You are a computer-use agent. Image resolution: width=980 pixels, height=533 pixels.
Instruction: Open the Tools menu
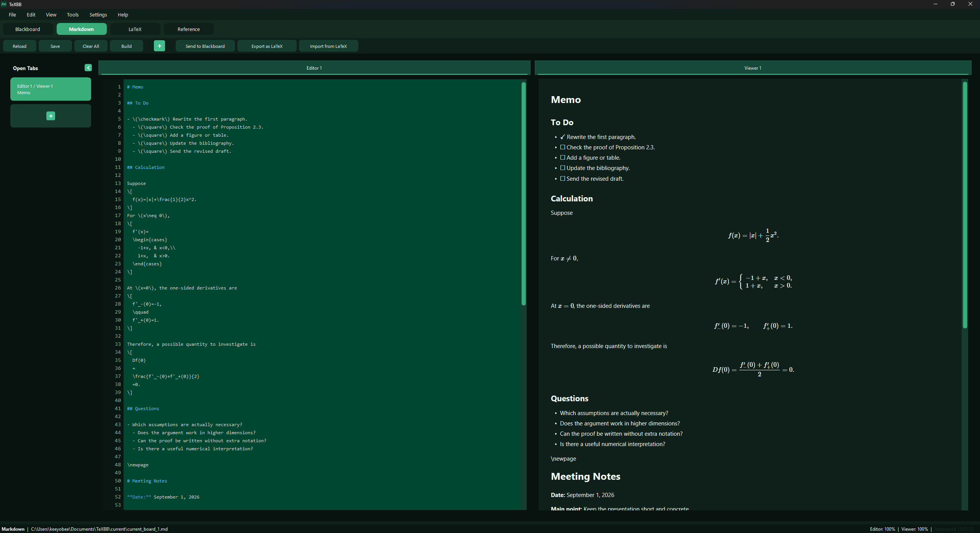(x=73, y=15)
